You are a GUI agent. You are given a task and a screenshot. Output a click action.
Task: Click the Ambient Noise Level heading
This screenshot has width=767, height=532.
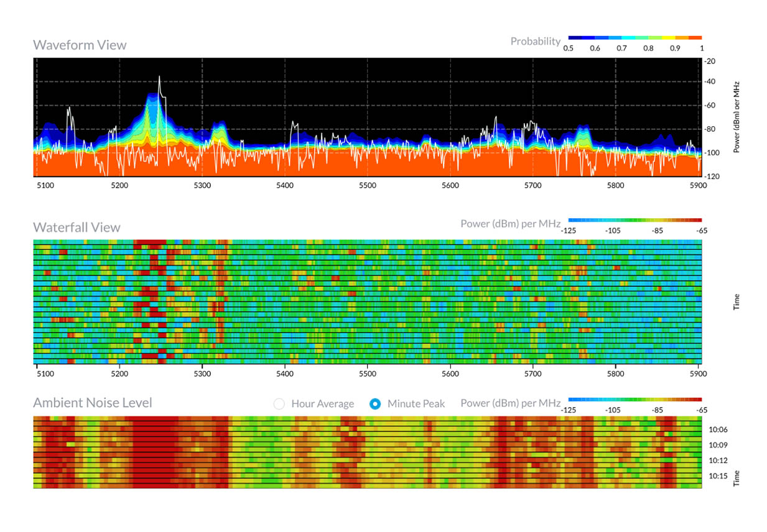click(x=93, y=403)
